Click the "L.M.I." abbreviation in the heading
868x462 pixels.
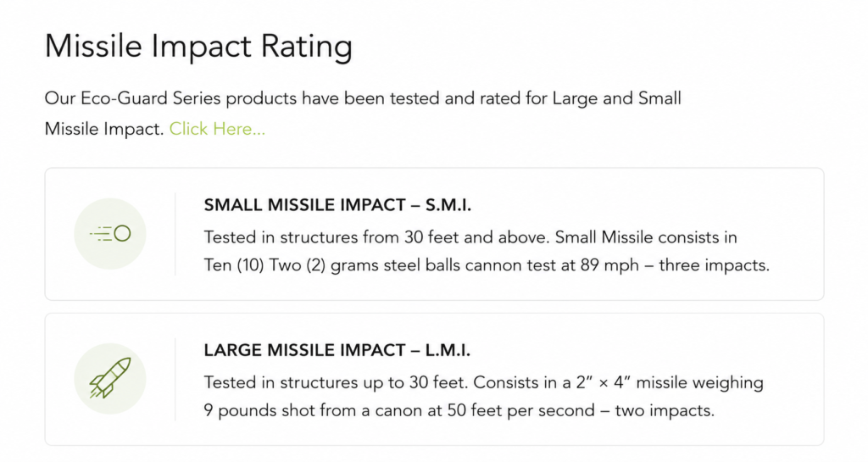[x=448, y=350]
